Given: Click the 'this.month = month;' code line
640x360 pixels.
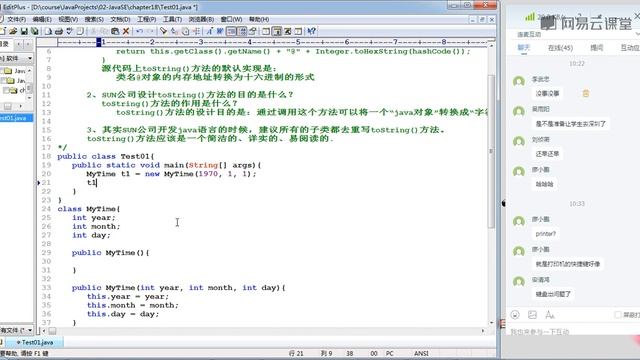Looking at the screenshot, I should pos(133,305).
